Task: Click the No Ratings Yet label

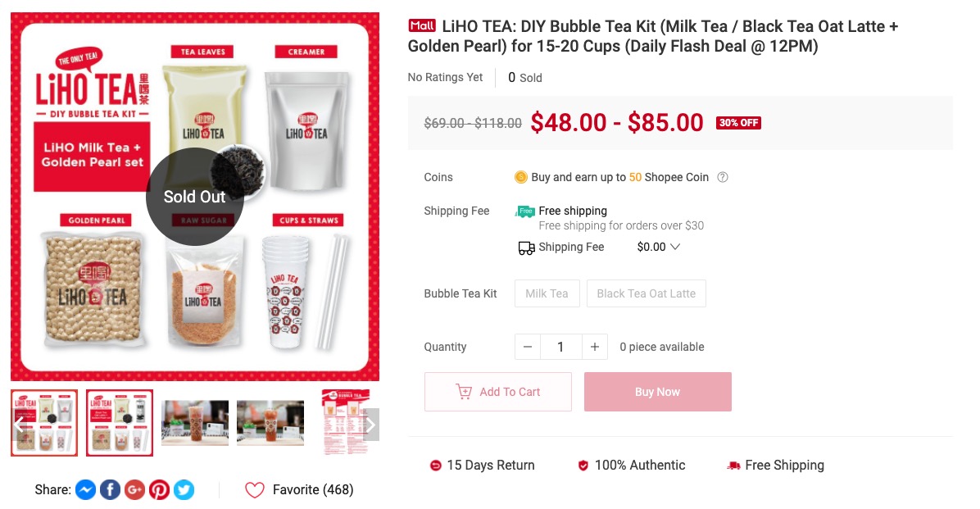Action: [445, 77]
